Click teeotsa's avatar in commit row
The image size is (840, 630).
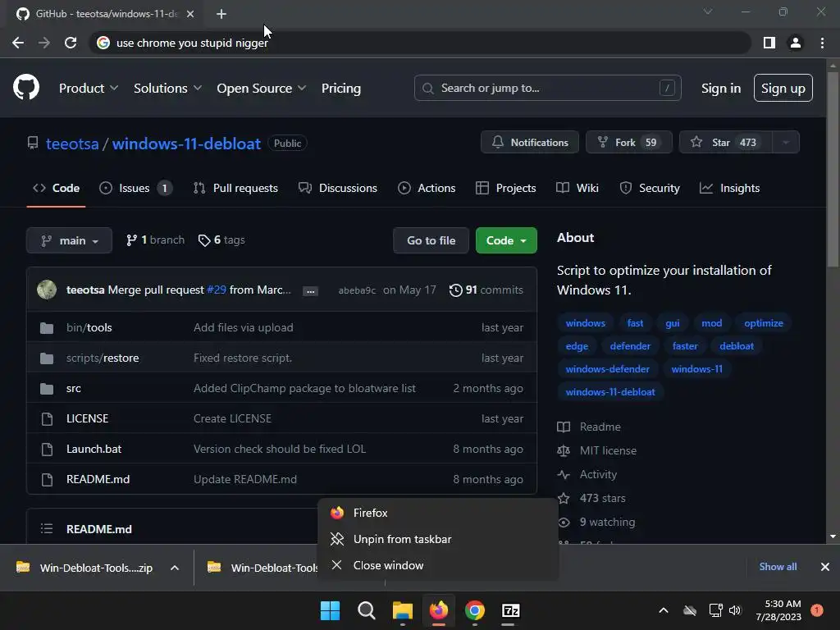tap(47, 290)
